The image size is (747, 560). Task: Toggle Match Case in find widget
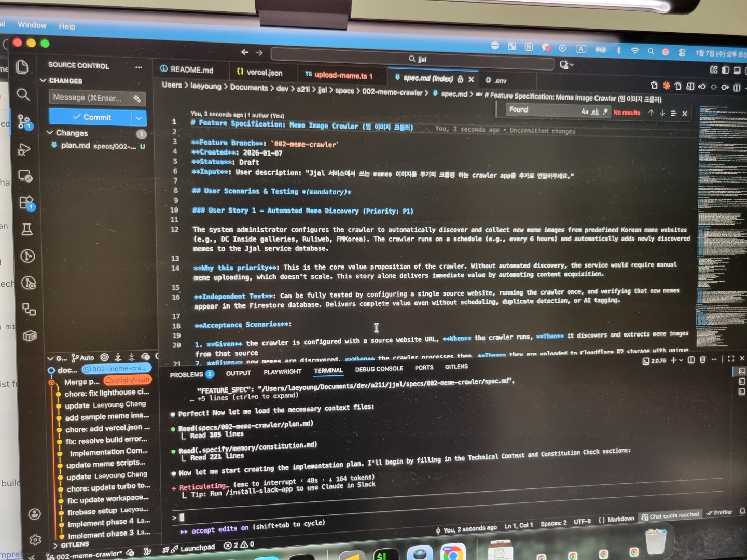click(x=585, y=111)
